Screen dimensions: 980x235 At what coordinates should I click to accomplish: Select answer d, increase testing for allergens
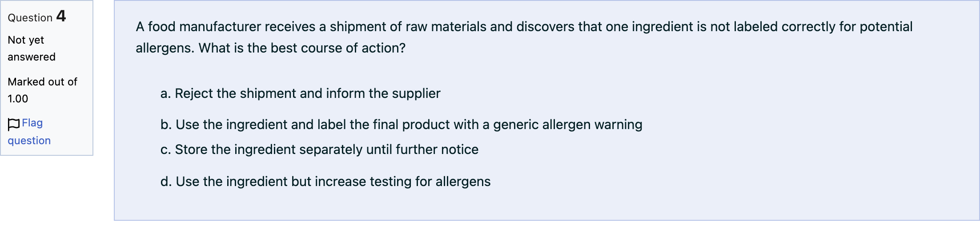tap(325, 182)
